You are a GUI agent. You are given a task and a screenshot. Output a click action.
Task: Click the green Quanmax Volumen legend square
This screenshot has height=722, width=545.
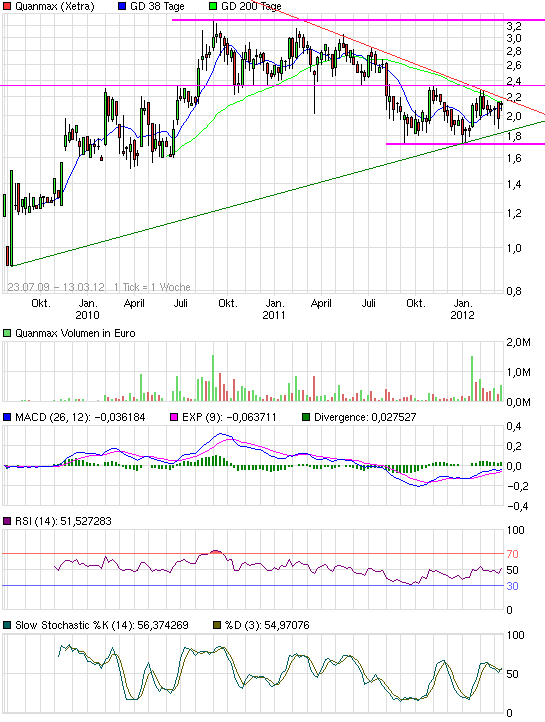(7, 333)
